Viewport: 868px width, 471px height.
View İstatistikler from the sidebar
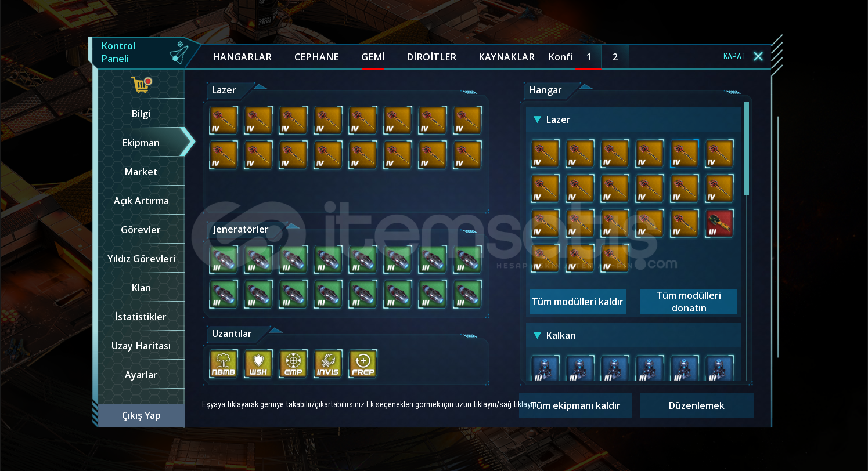coord(141,317)
